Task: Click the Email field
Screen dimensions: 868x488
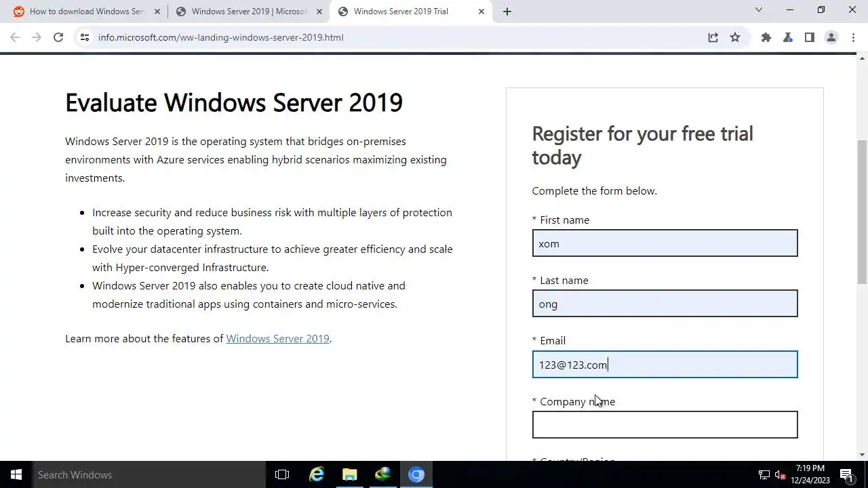Action: [665, 365]
